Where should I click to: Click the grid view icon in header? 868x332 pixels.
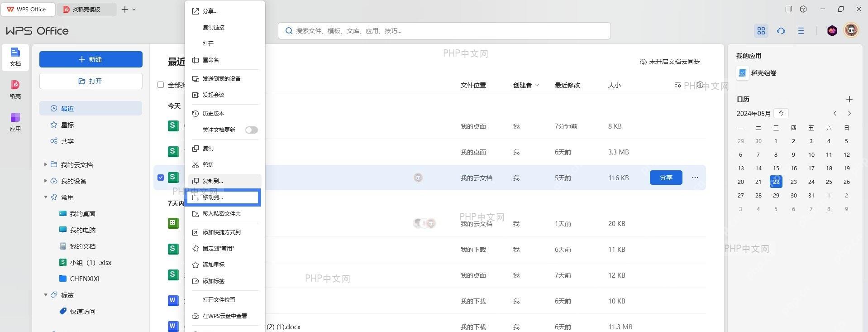761,31
